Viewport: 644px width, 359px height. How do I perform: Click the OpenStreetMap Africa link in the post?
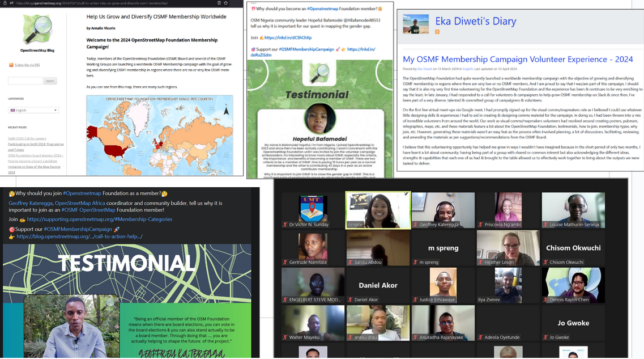click(80, 203)
